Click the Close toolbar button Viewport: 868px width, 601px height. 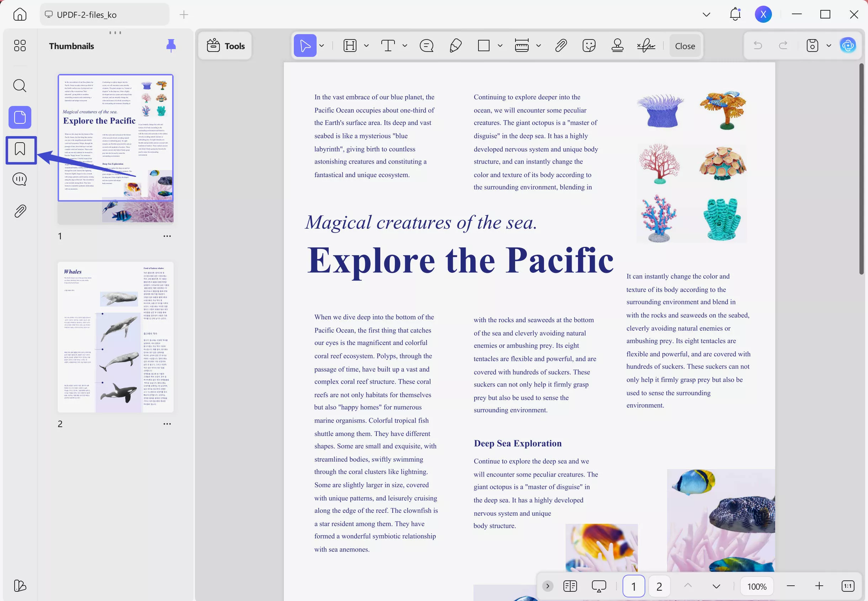[684, 46]
